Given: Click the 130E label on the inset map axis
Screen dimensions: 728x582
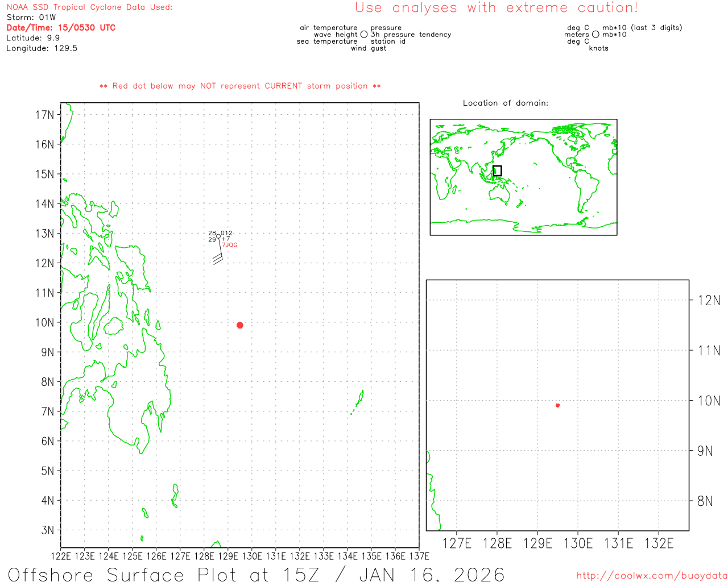Looking at the screenshot, I should pos(577,543).
